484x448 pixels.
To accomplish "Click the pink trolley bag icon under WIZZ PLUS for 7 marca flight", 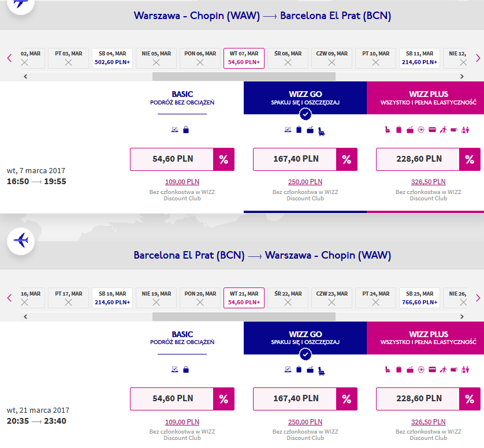I will click(x=399, y=129).
